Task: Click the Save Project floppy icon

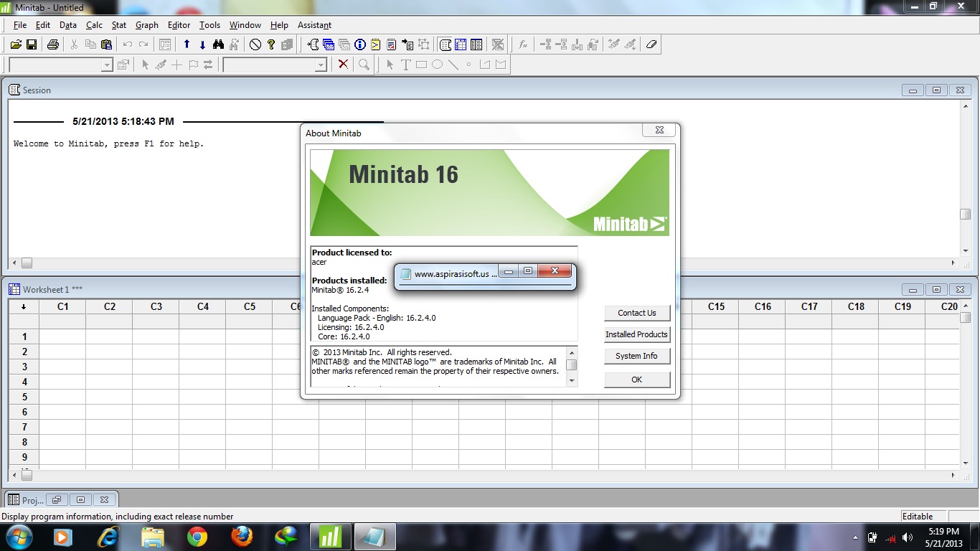Action: 32,44
